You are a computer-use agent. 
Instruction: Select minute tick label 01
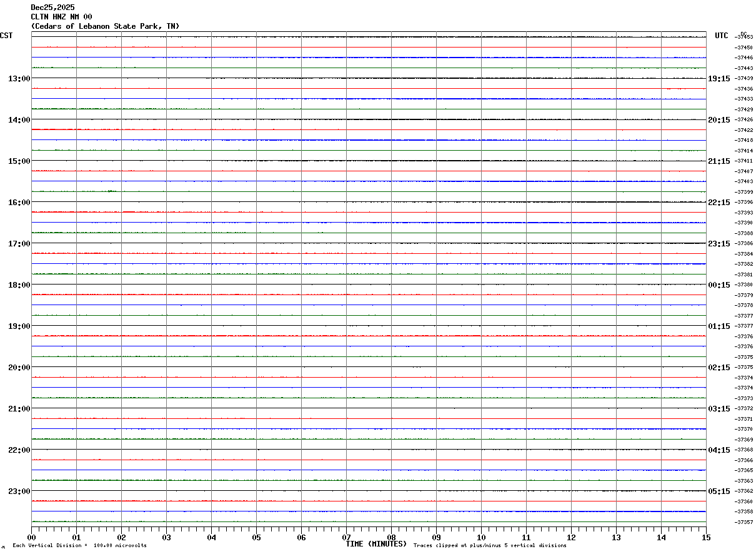pyautogui.click(x=76, y=537)
